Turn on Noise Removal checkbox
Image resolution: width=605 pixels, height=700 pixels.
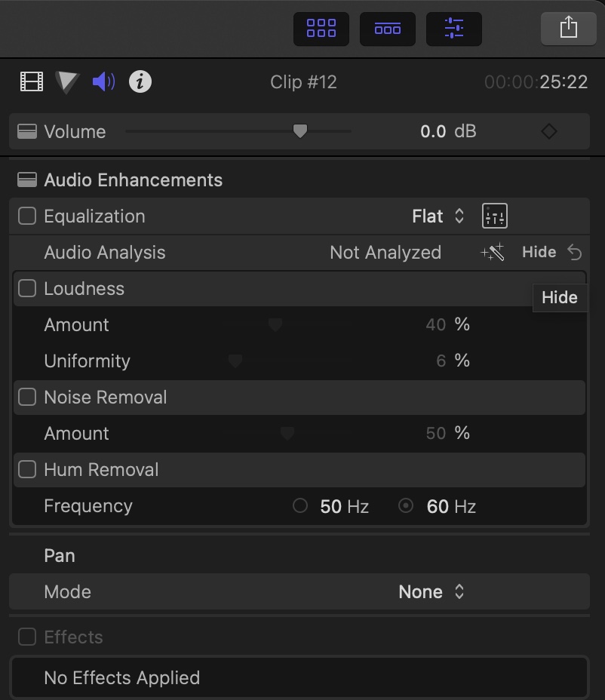point(27,398)
